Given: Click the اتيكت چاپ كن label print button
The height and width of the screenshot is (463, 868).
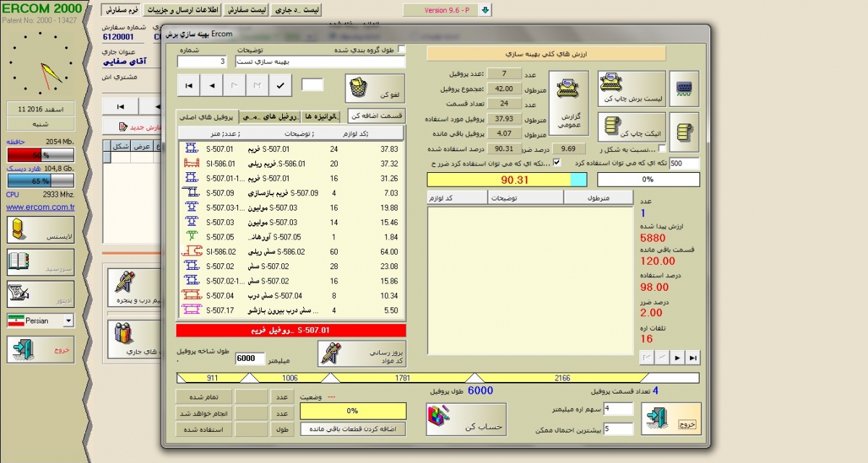Looking at the screenshot, I should pyautogui.click(x=631, y=127).
